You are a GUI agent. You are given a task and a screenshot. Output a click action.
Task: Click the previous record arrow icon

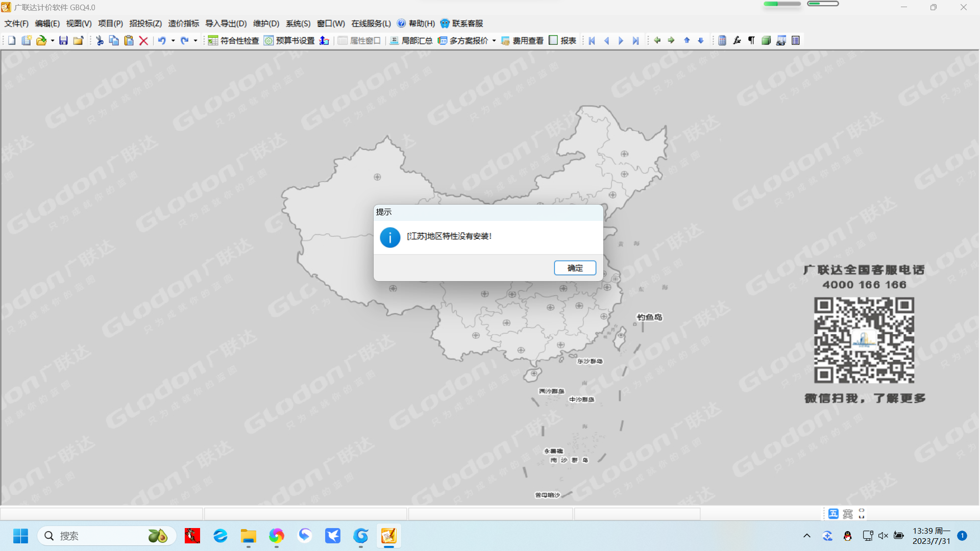[606, 41]
